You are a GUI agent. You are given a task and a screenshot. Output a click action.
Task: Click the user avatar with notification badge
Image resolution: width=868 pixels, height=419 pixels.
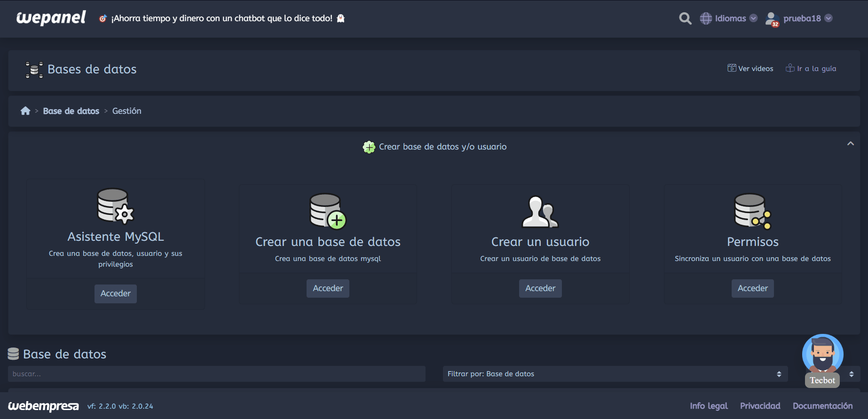(772, 19)
